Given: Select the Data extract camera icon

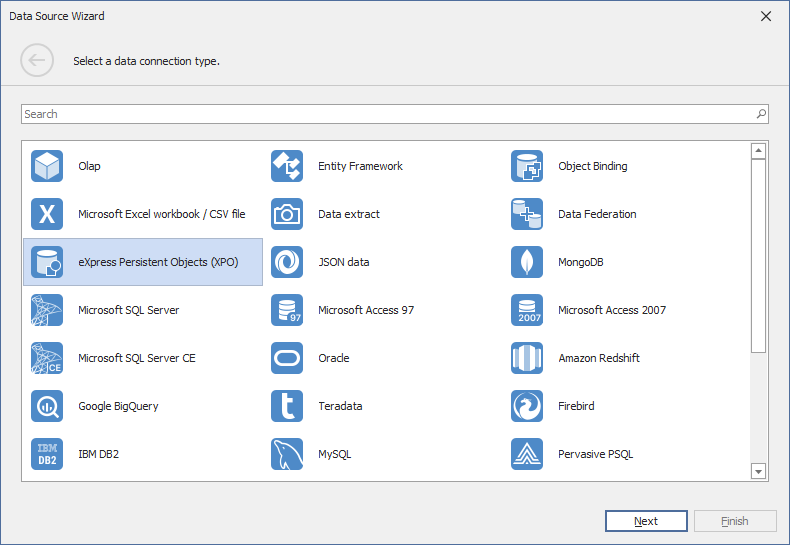Looking at the screenshot, I should point(287,214).
